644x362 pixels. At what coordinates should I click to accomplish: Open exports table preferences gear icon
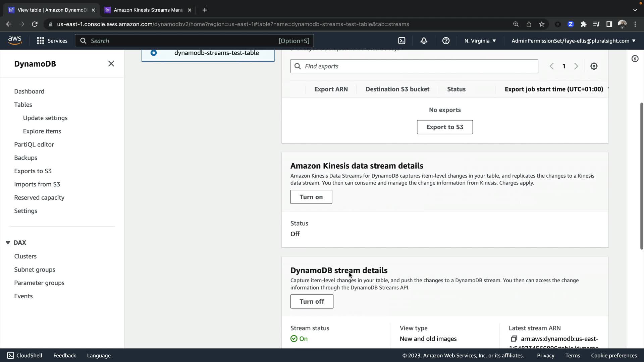(x=594, y=66)
